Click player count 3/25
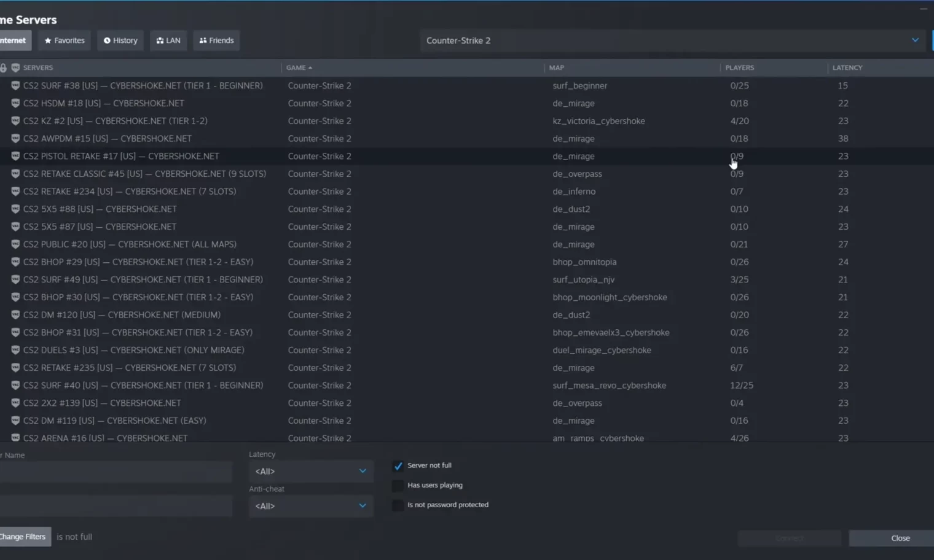Image resolution: width=934 pixels, height=560 pixels. pos(739,279)
